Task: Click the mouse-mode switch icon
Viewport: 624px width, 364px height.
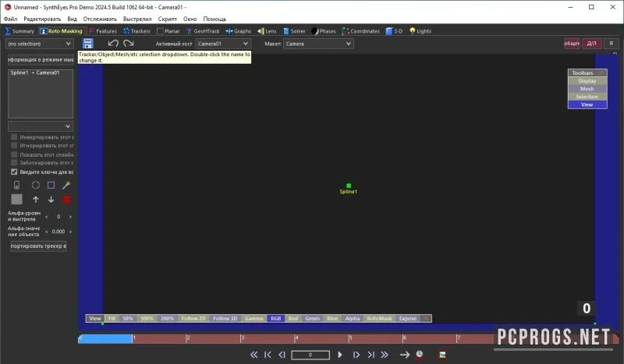Action: [x=16, y=185]
